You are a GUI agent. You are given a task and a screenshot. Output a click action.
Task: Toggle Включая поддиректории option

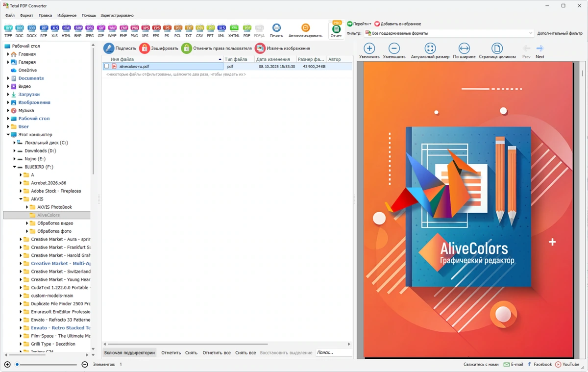129,352
